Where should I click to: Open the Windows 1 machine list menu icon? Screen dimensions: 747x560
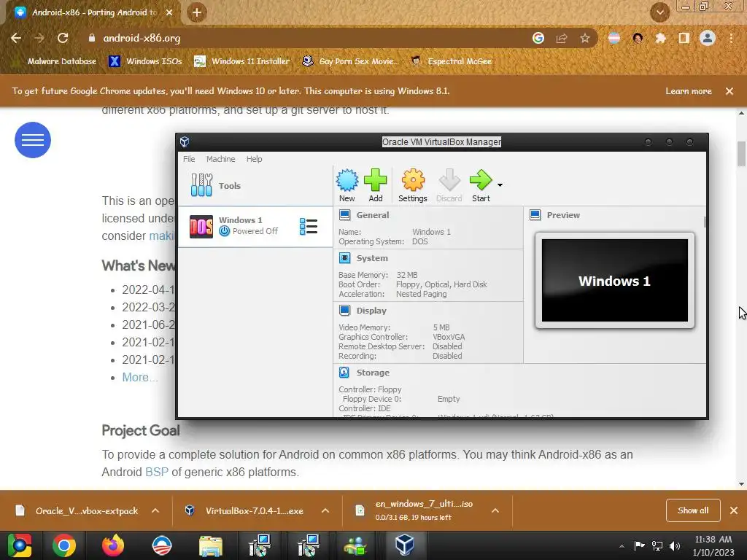309,226
